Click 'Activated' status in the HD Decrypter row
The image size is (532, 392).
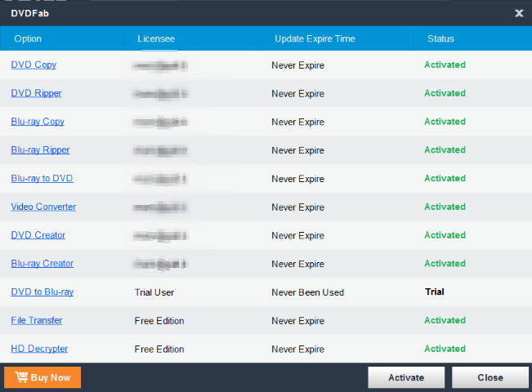[445, 349]
